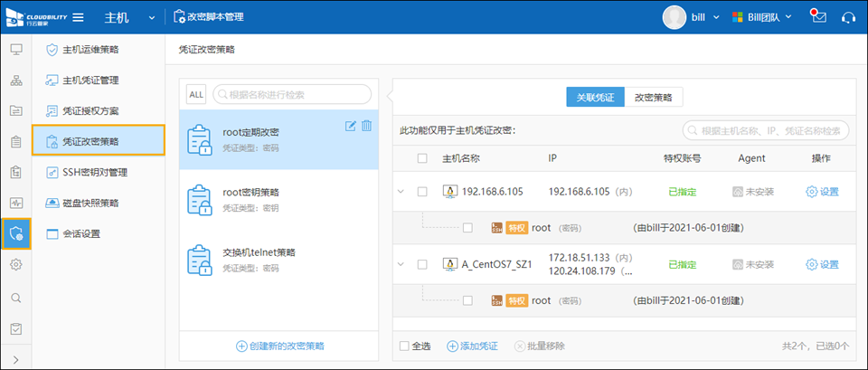
Task: Collapse the 192.168.6.105 host row
Action: tap(401, 192)
